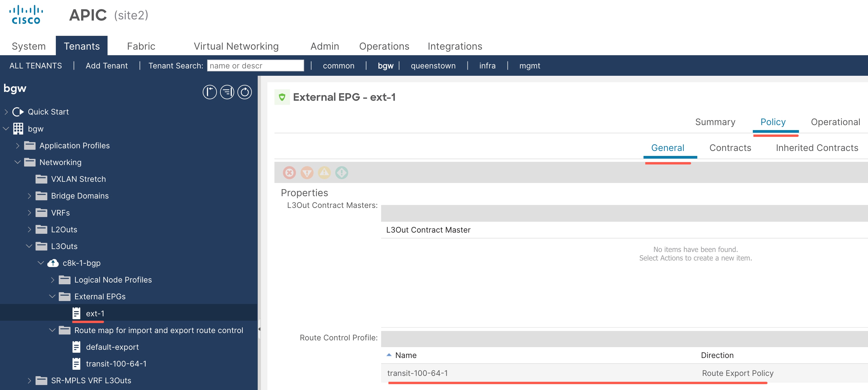Viewport: 868px width, 390px height.
Task: Click the yellow minor faults icon
Action: [324, 173]
